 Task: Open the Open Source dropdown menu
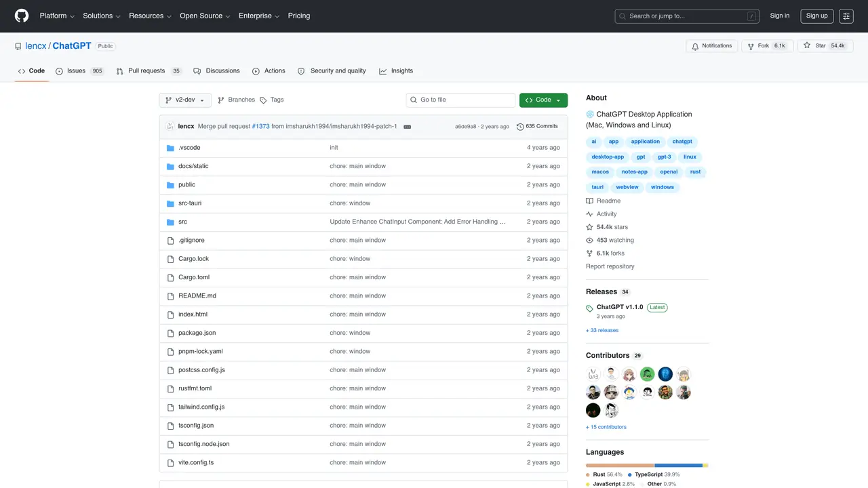205,16
